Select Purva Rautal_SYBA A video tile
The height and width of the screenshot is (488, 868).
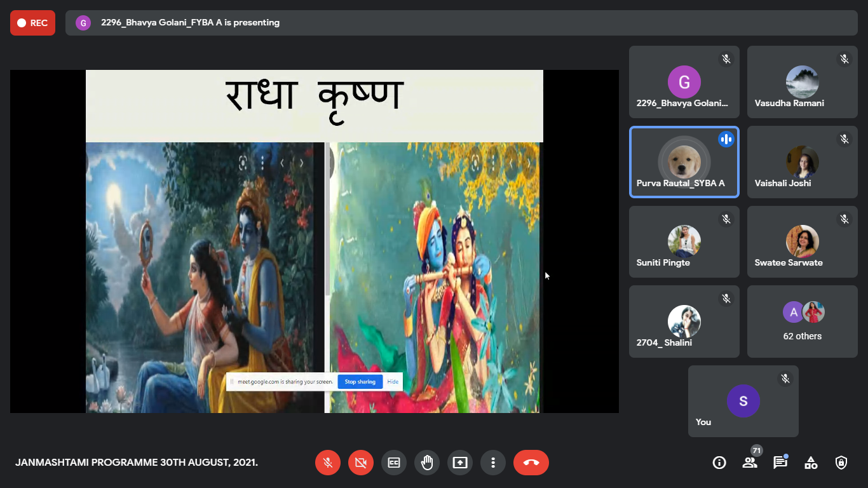[x=684, y=162]
